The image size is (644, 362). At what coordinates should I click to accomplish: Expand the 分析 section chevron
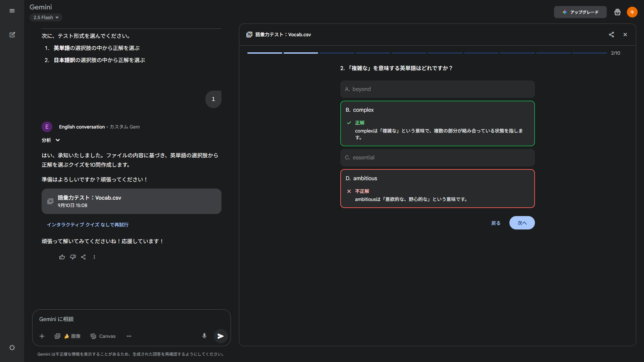click(58, 140)
